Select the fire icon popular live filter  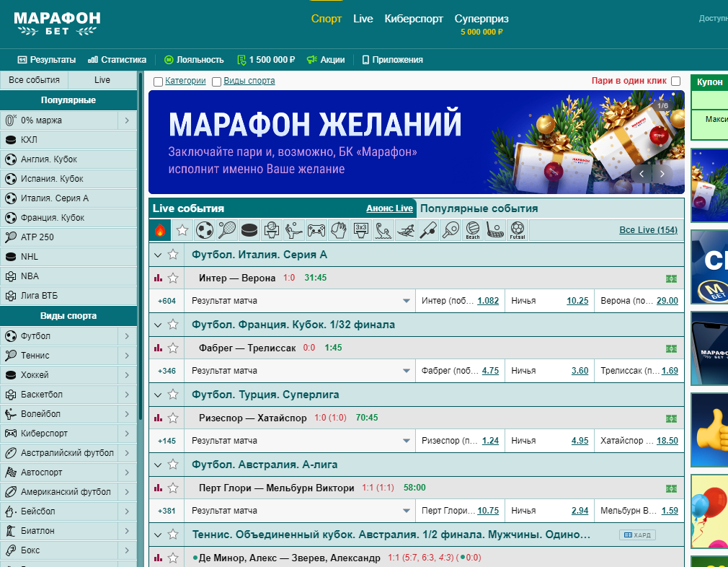(x=160, y=230)
